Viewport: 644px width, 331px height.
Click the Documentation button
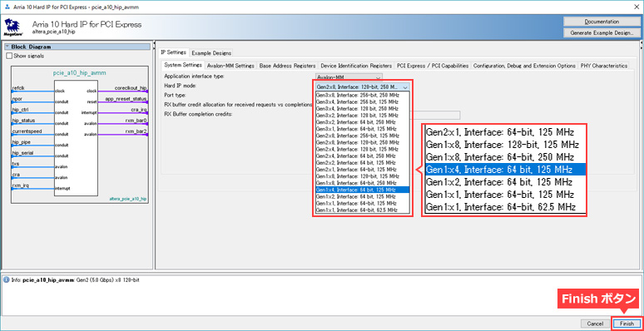point(602,22)
